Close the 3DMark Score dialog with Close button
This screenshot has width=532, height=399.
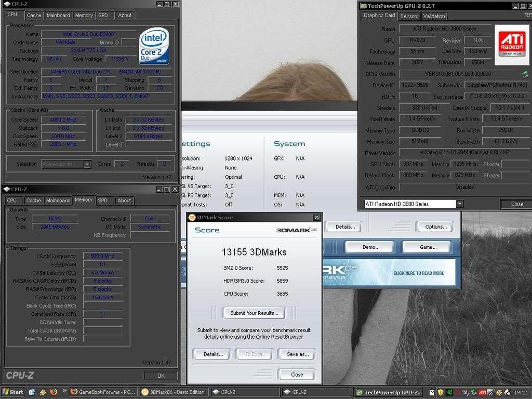click(297, 375)
